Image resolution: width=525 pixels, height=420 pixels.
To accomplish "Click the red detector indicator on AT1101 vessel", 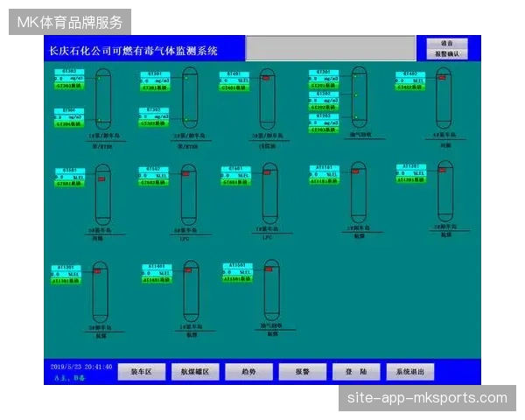I will [x=355, y=171].
